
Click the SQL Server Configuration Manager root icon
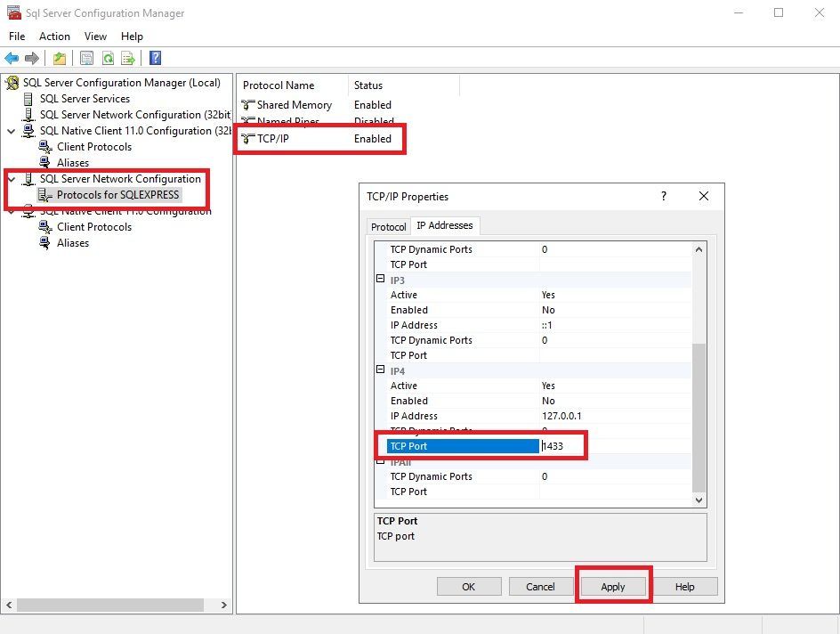(x=12, y=83)
